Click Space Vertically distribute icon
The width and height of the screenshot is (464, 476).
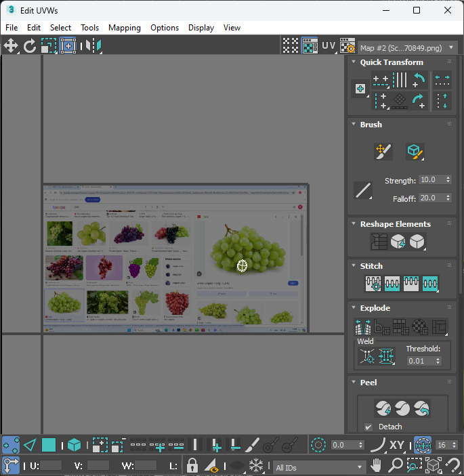442,101
